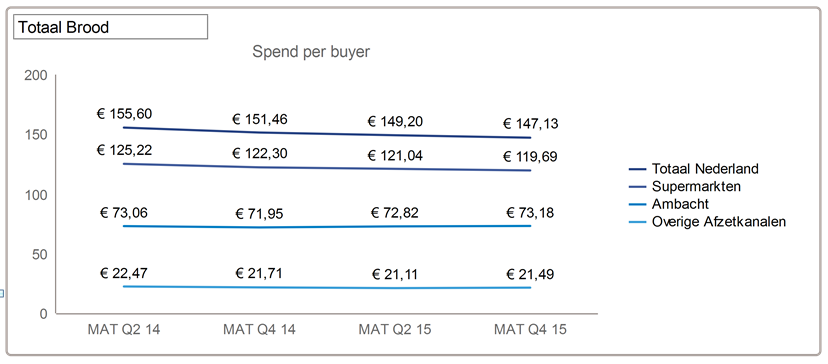Select the Spend per buyer chart title
828x364 pixels.
(x=311, y=52)
